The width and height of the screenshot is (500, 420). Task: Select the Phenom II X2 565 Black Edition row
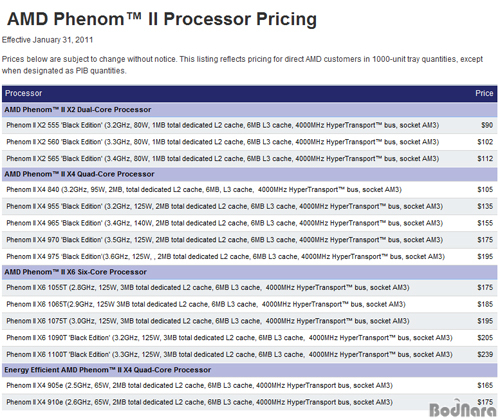[250, 159]
